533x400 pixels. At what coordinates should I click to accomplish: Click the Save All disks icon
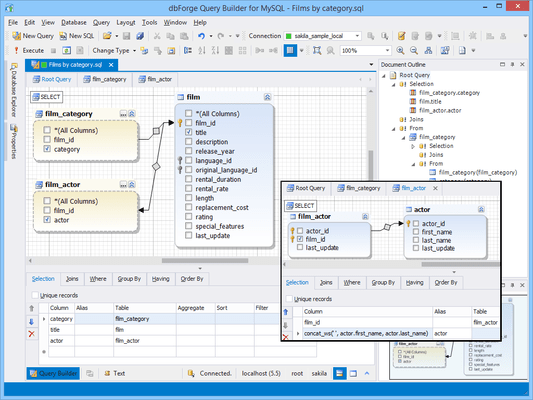click(140, 36)
